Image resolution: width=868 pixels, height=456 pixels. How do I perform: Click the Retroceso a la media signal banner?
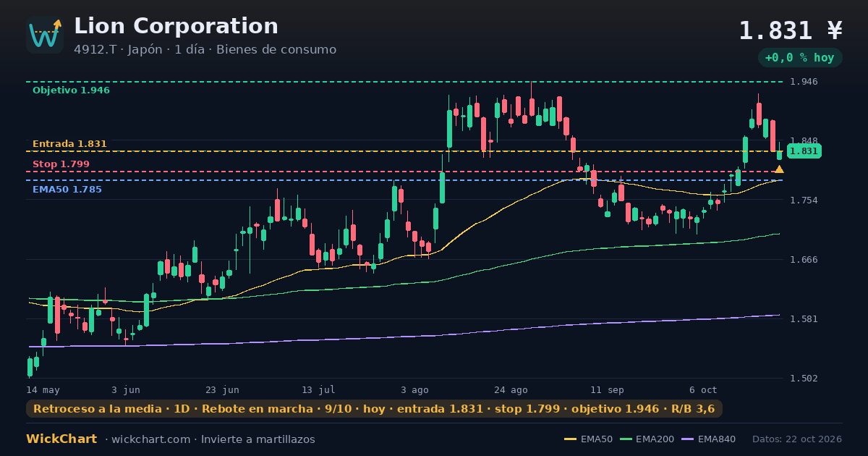pyautogui.click(x=374, y=409)
